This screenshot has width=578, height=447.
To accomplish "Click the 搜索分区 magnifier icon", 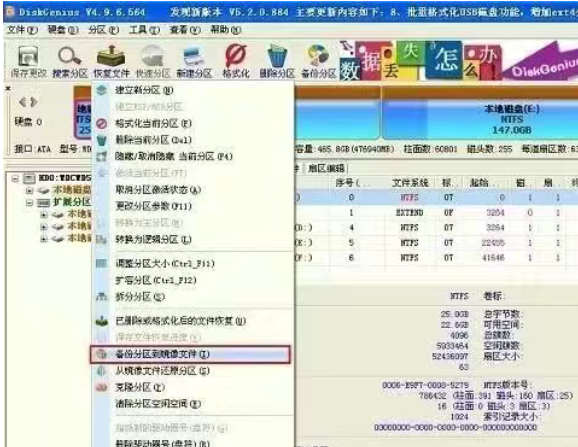I will (69, 61).
